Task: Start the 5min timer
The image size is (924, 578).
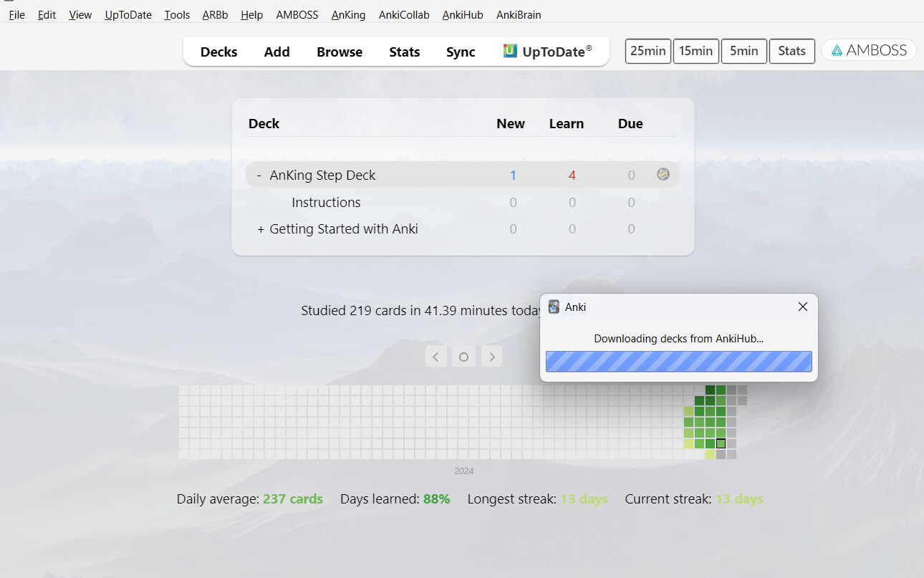Action: (743, 51)
